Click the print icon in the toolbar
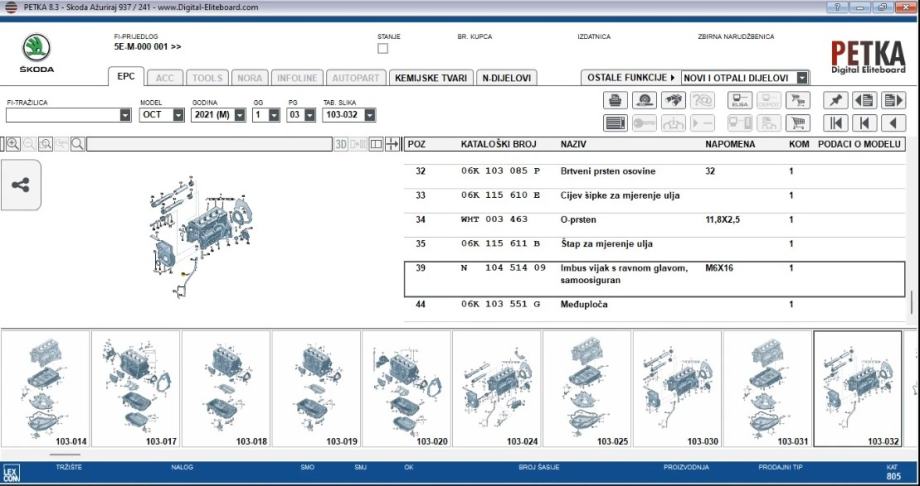Viewport: 920px width, 486px height. pyautogui.click(x=615, y=100)
